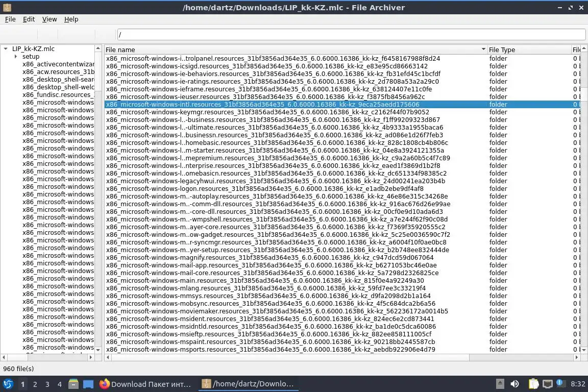Select the m..ow-gadget.resources folder row
Image resolution: width=588 pixels, height=392 pixels.
point(342,234)
